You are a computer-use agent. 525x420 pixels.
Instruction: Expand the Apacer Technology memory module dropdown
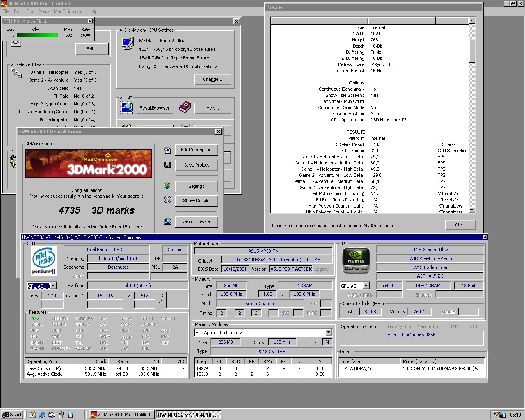click(329, 333)
